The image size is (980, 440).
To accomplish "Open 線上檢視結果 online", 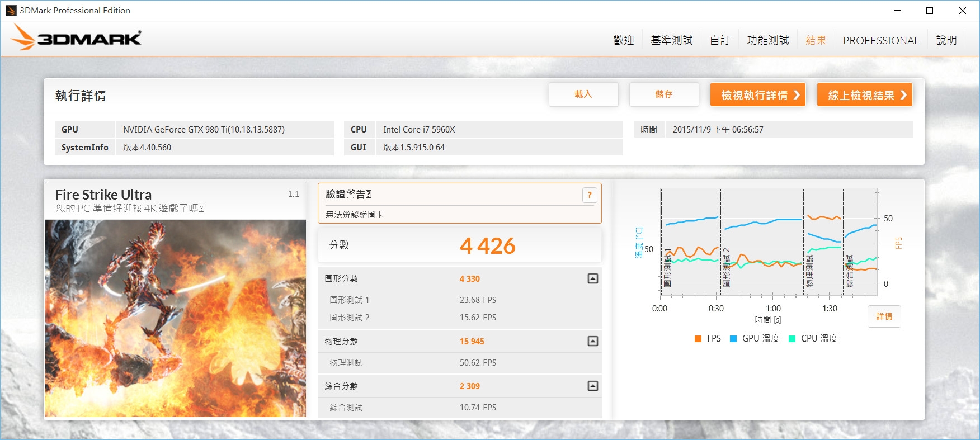I will pyautogui.click(x=865, y=94).
